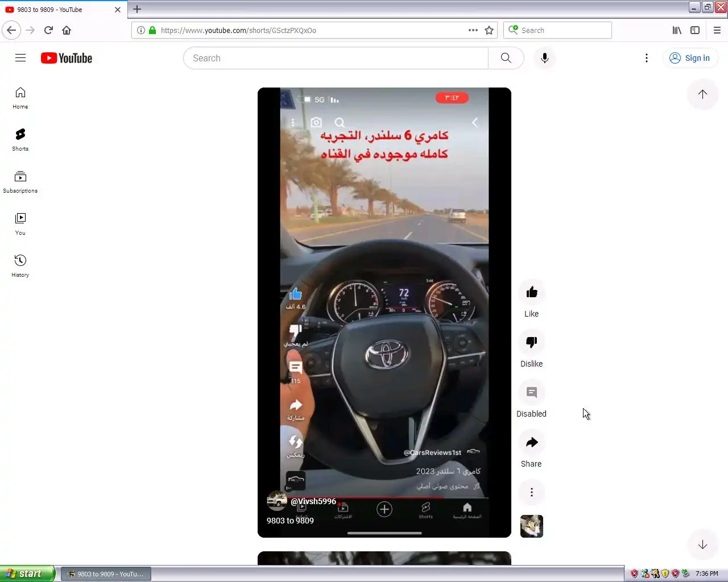Dislike this Short

(532, 343)
